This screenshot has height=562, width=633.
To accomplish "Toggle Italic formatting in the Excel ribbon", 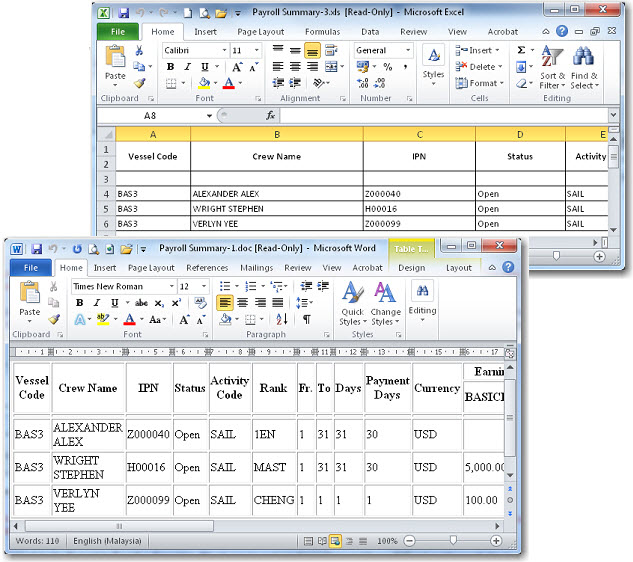I will 186,67.
